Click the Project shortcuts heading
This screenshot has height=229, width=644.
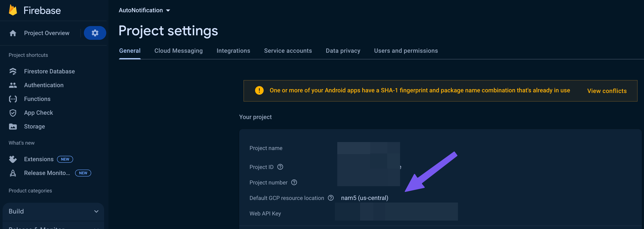[28, 55]
